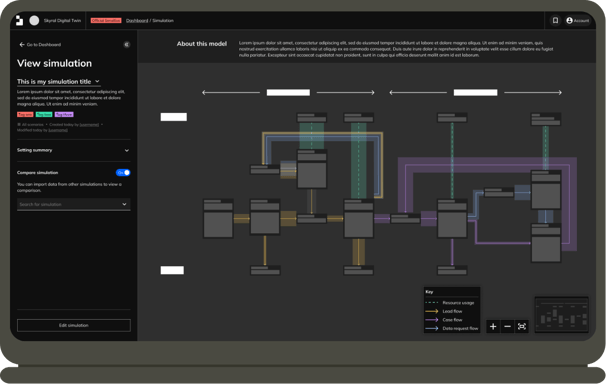This screenshot has height=384, width=606.
Task: Open the Search for simulation combo box
Action: pyautogui.click(x=73, y=204)
